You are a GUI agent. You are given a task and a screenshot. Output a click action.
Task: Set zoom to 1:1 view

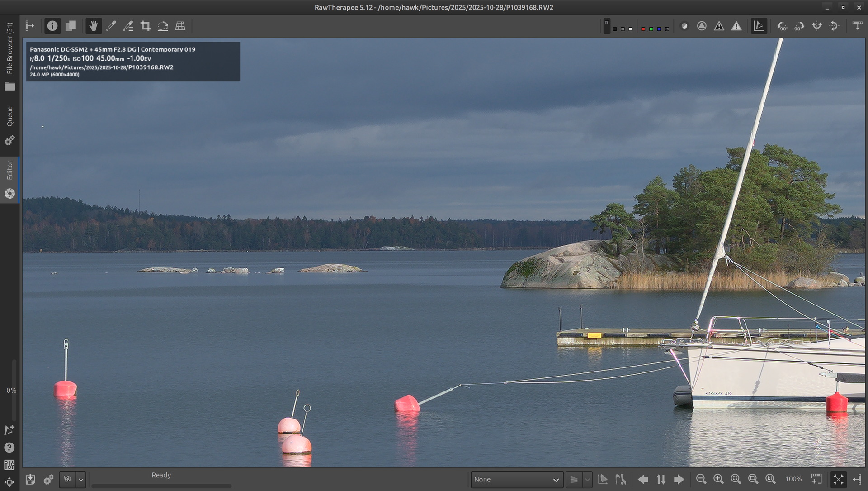pos(770,479)
